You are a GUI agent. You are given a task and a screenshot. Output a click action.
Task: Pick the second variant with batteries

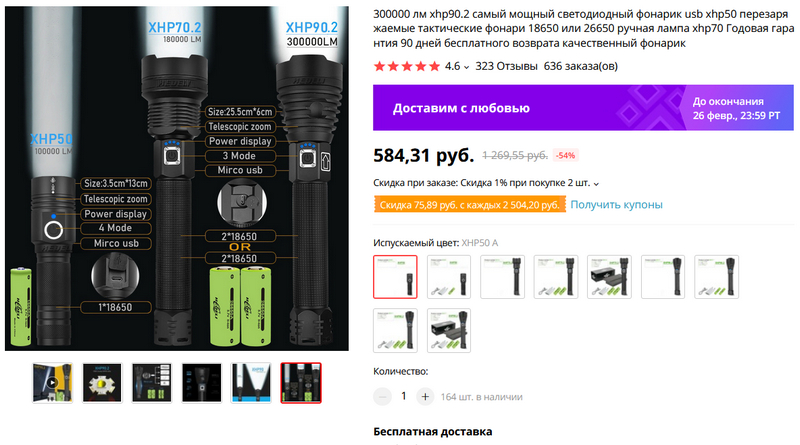pyautogui.click(x=448, y=277)
